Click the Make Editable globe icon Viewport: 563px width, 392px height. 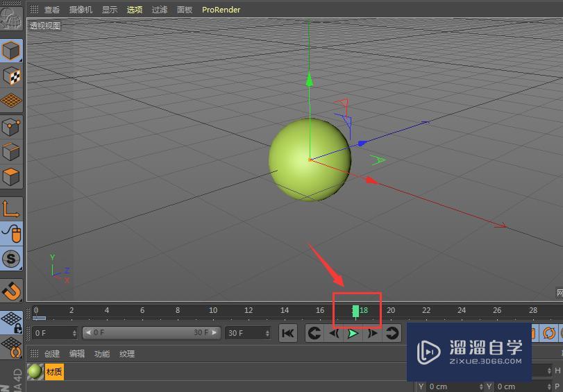(11, 18)
